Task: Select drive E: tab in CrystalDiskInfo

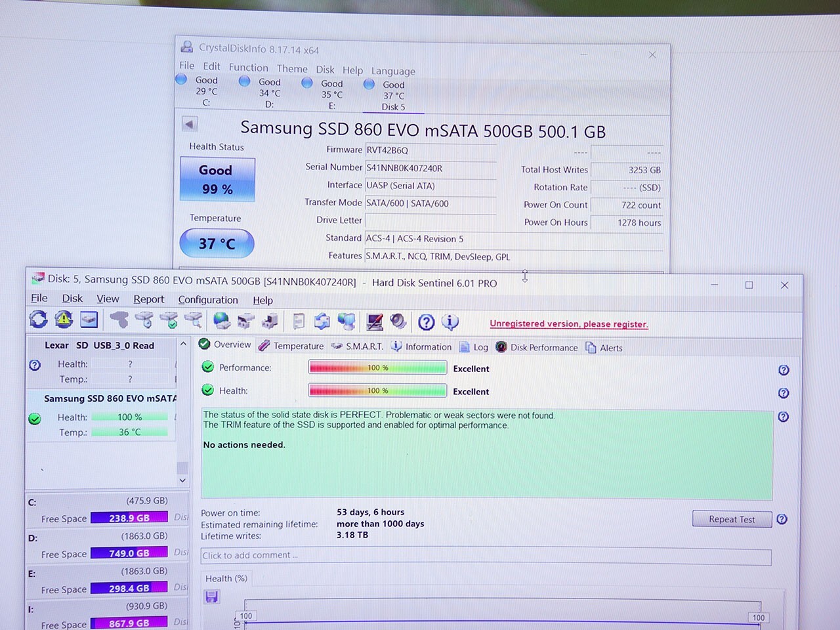Action: (331, 94)
